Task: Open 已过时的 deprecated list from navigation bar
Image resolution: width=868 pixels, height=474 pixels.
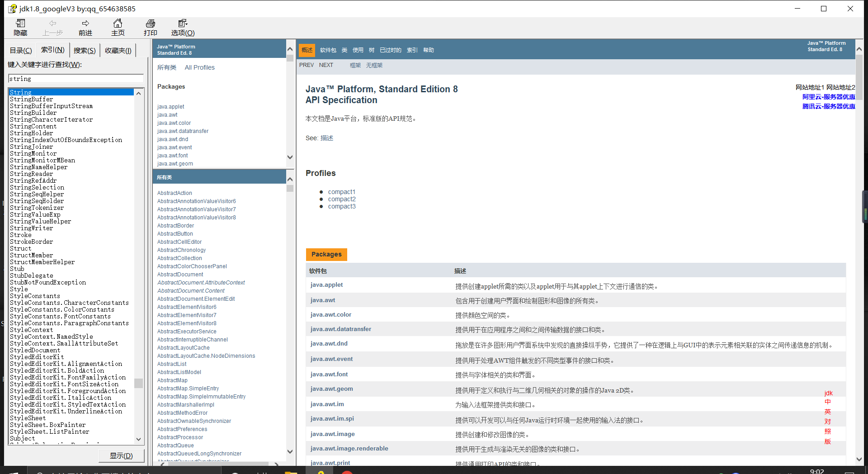Action: (390, 50)
